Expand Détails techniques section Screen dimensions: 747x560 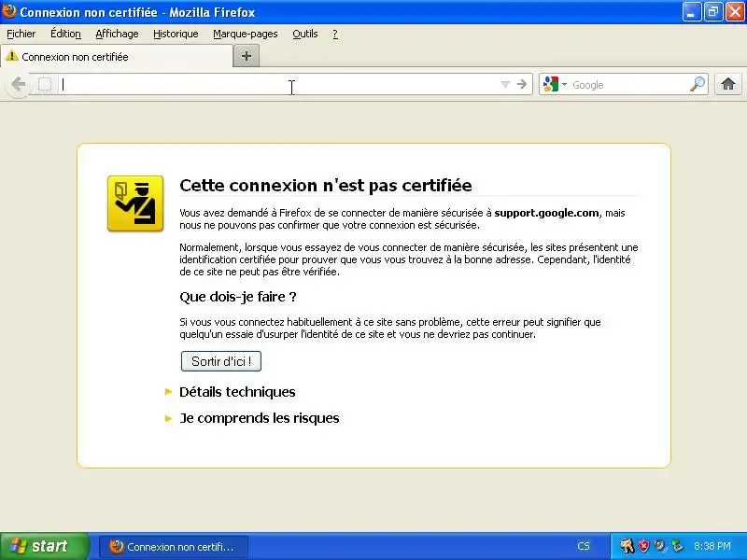click(237, 392)
